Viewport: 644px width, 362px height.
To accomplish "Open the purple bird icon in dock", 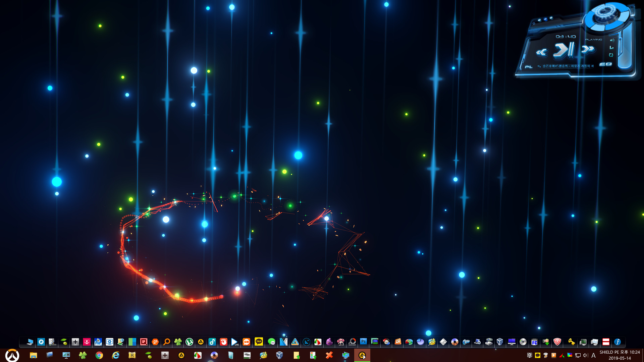I will coord(329,342).
